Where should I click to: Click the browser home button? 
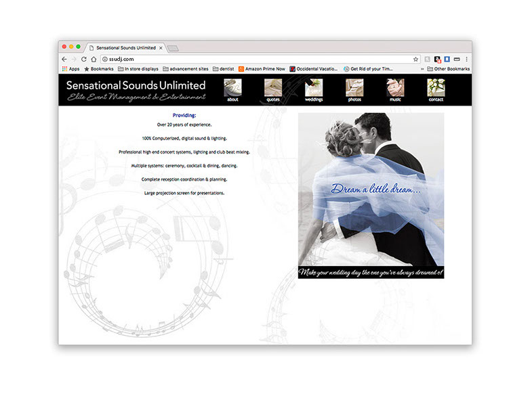(x=94, y=59)
